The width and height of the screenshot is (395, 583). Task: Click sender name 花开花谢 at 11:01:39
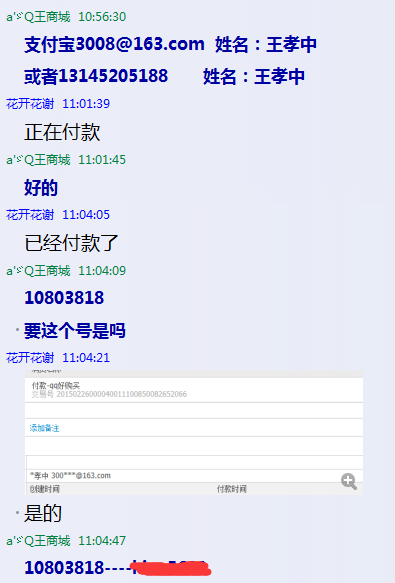pyautogui.click(x=30, y=104)
